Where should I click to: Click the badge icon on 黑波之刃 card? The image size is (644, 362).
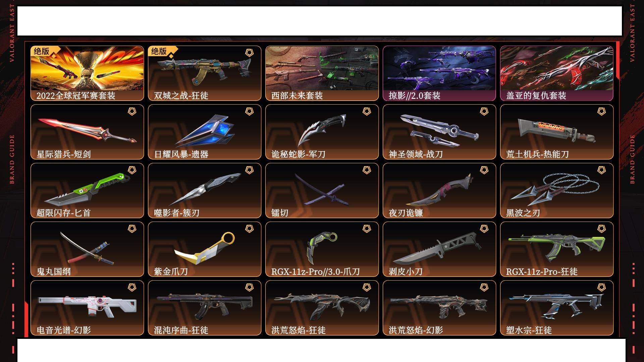click(601, 170)
